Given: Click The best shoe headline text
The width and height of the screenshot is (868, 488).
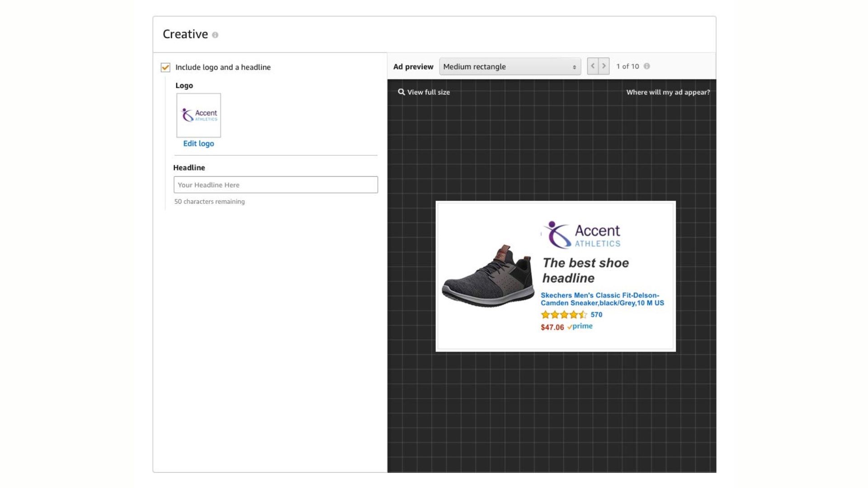Looking at the screenshot, I should (585, 270).
